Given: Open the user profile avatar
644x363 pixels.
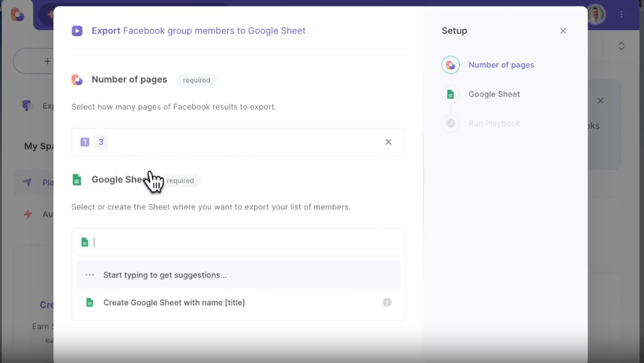Looking at the screenshot, I should tap(596, 15).
